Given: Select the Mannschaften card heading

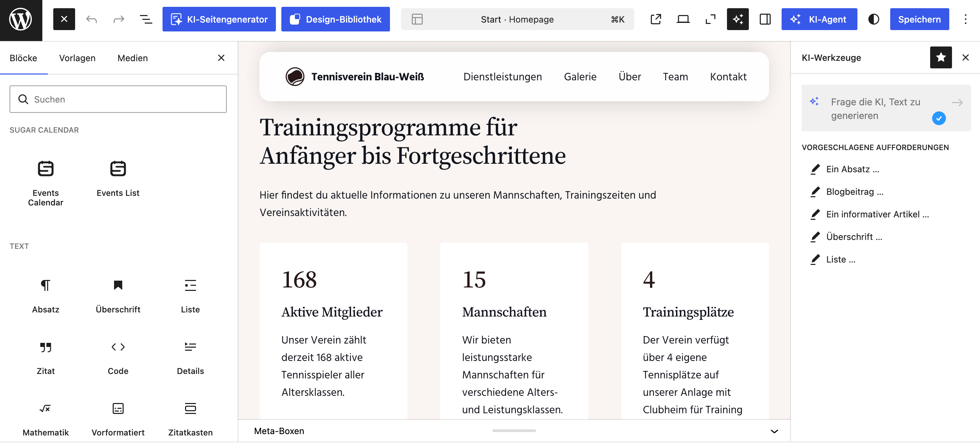Looking at the screenshot, I should pos(504,312).
